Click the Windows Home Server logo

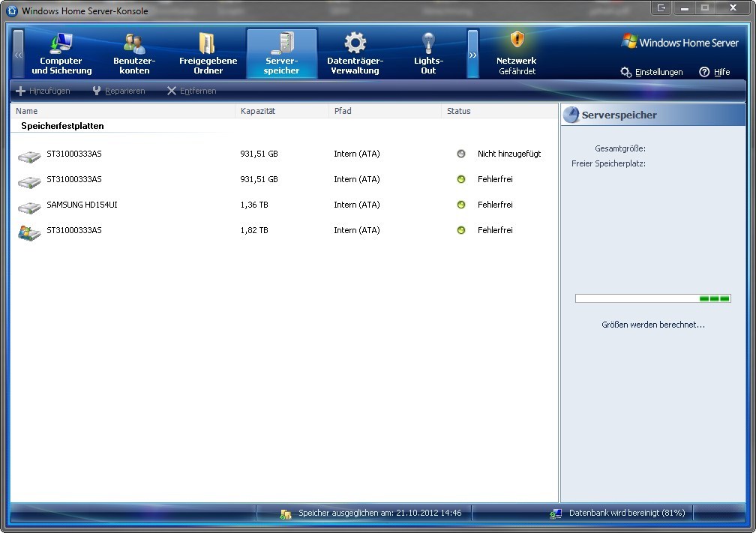click(x=679, y=42)
